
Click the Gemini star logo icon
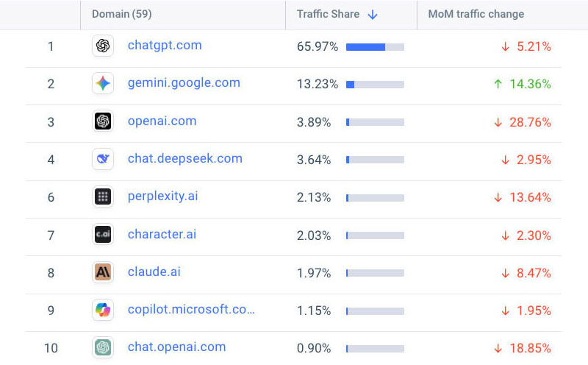(103, 83)
